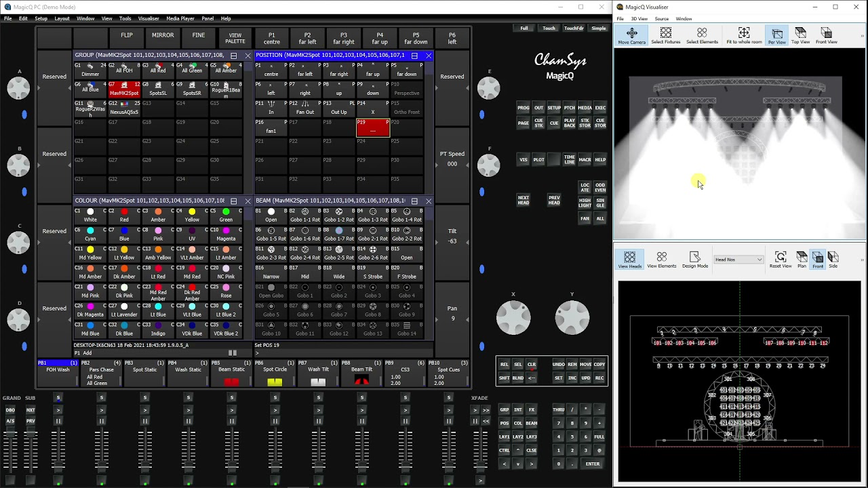Switch Visualiser to Front View camera
This screenshot has width=868, height=488.
826,36
